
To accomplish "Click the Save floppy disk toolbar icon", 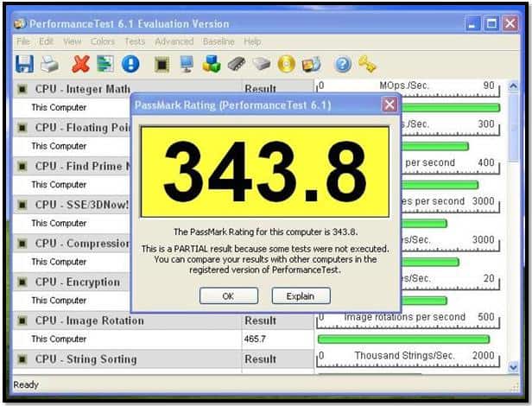I will (24, 63).
